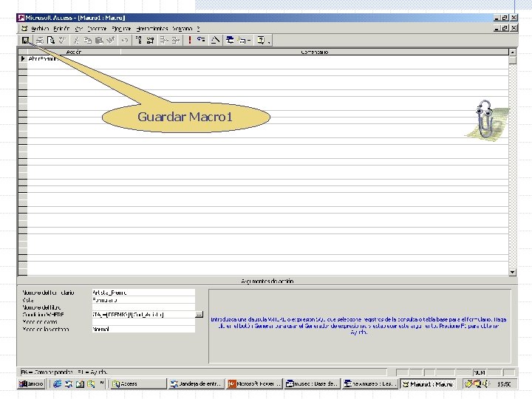Switch to Microsoft PowerPoint taskbar button

(254, 383)
